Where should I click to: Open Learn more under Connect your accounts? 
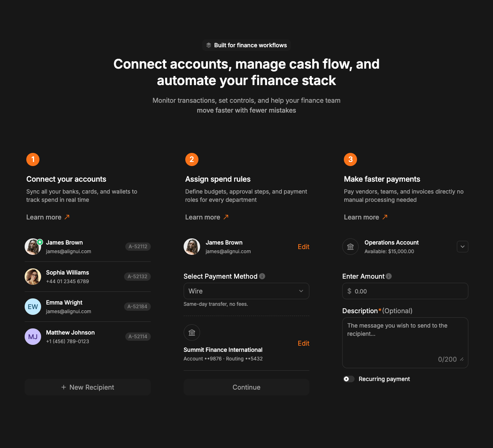point(48,217)
